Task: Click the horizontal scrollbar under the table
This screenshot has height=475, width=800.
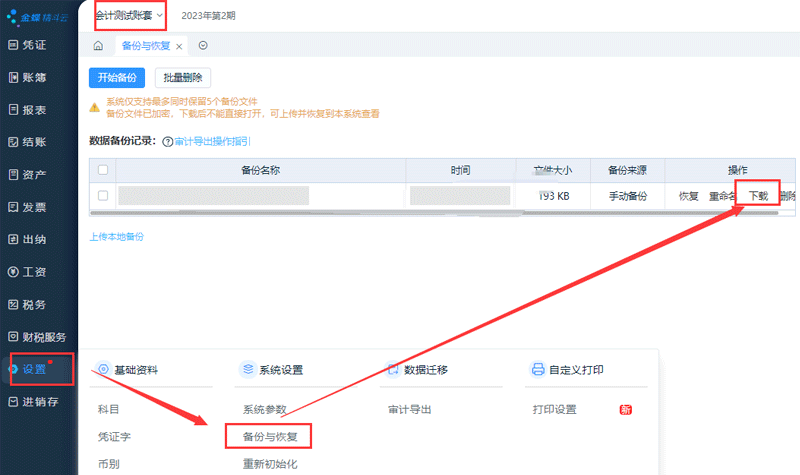Action: coord(434,213)
